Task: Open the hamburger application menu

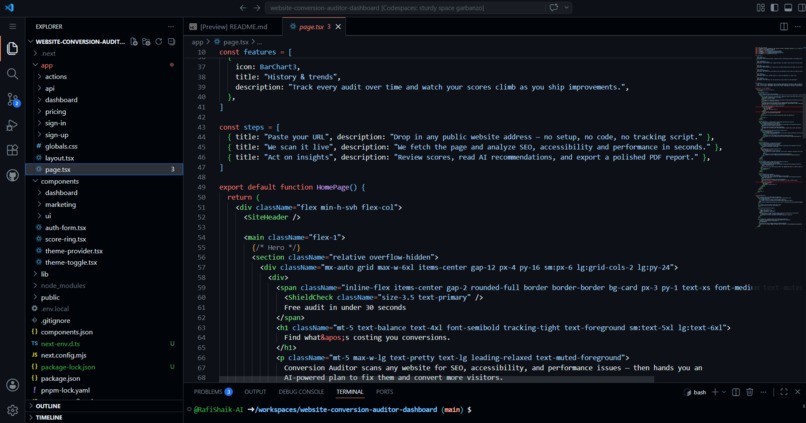Action: (12, 26)
